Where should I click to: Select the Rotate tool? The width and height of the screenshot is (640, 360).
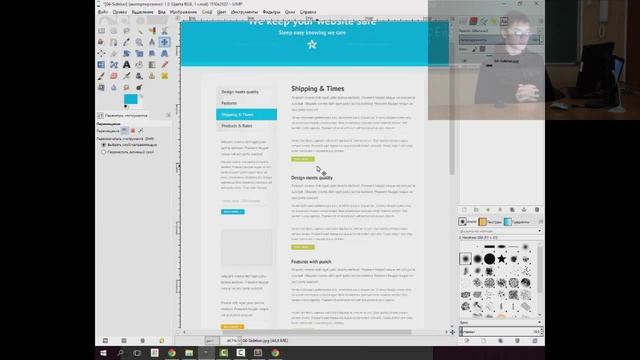point(127,53)
